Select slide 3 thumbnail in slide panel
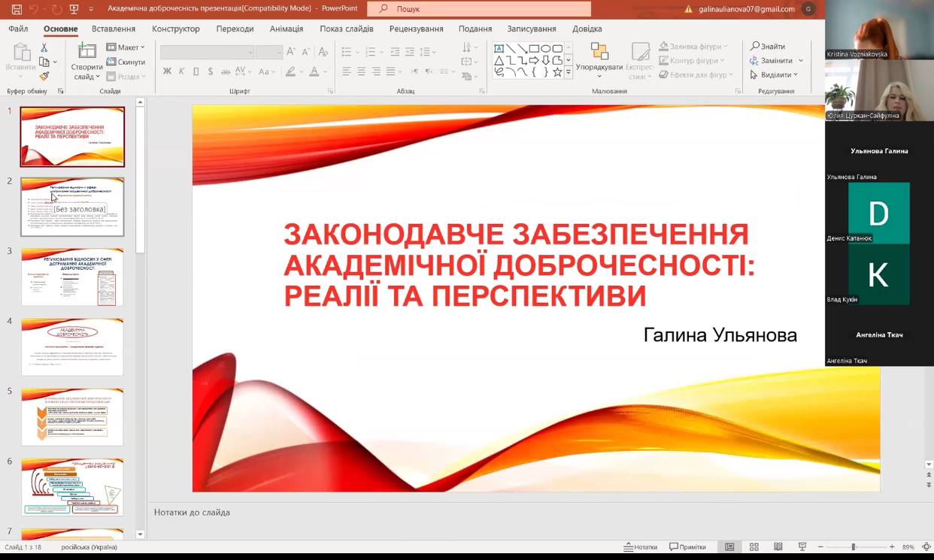Screen dimensions: 934x560 click(71, 276)
